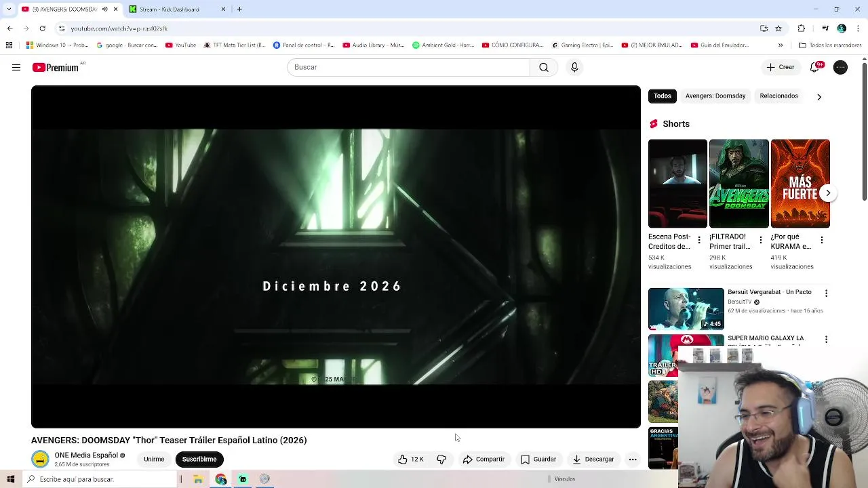Image resolution: width=868 pixels, height=488 pixels.
Task: Open Chrome apps grid shortcut
Action: tap(9, 45)
